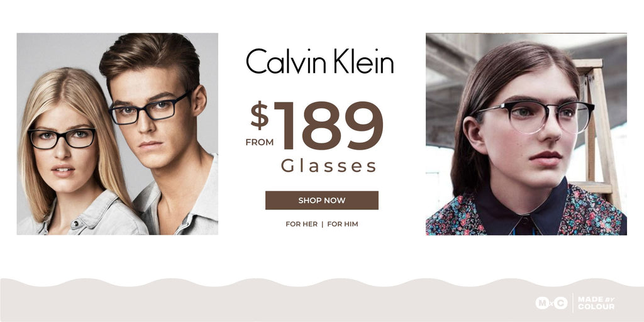Click the wavy beige footer band
The image size is (644, 322).
tap(322, 300)
